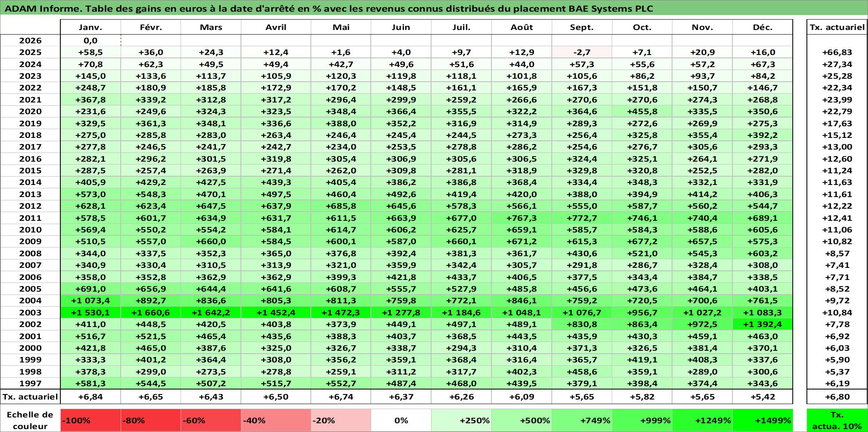
Task: Click the 'Tx. actua. 10%' green legend cell
Action: pyautogui.click(x=837, y=420)
